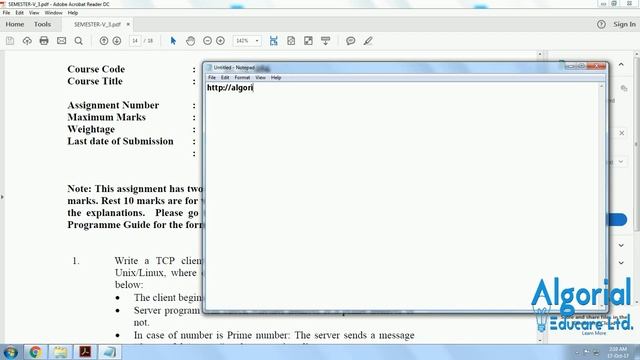Select the Highlight pen tool
This screenshot has height=360, width=640.
point(368,41)
